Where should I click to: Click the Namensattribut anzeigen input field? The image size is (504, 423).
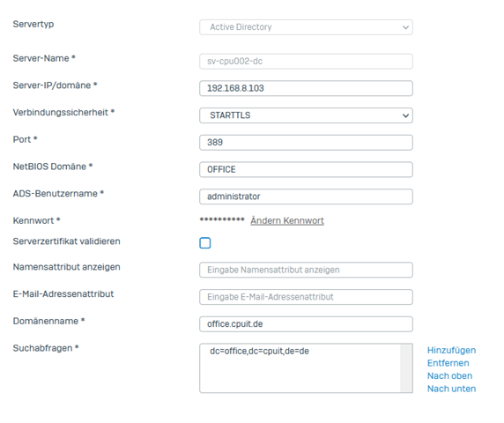coord(306,270)
